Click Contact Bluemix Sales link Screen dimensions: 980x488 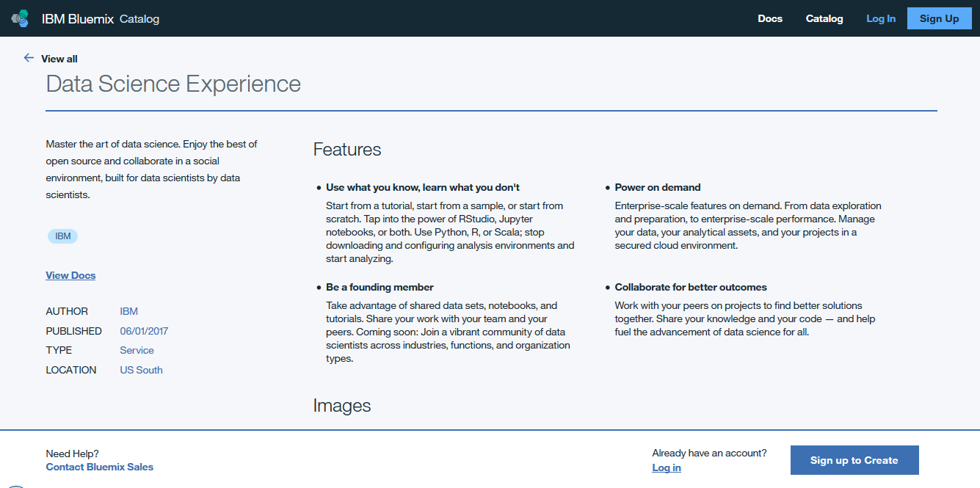pyautogui.click(x=100, y=467)
